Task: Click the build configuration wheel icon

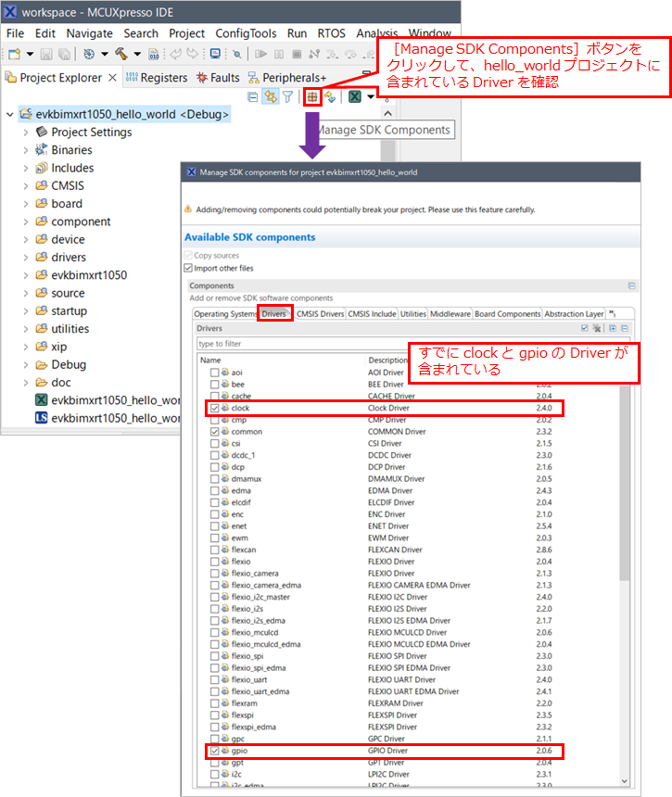Action: (89, 54)
